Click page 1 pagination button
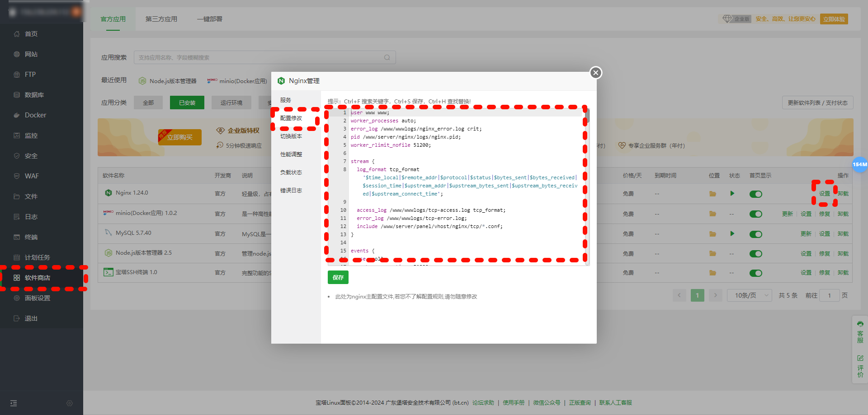Image resolution: width=868 pixels, height=415 pixels. [x=698, y=295]
